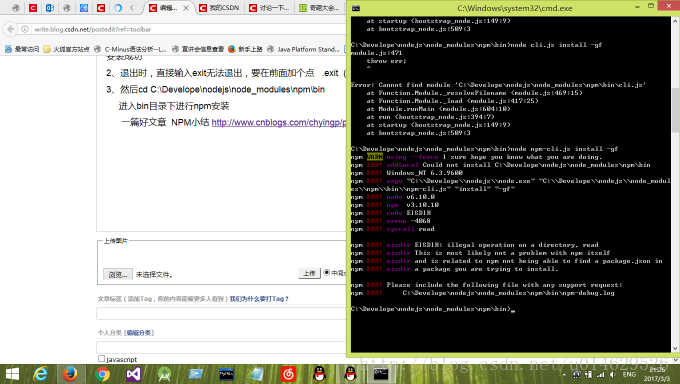Switch input language via ENG indicator
The image size is (680, 384).
coord(629,374)
